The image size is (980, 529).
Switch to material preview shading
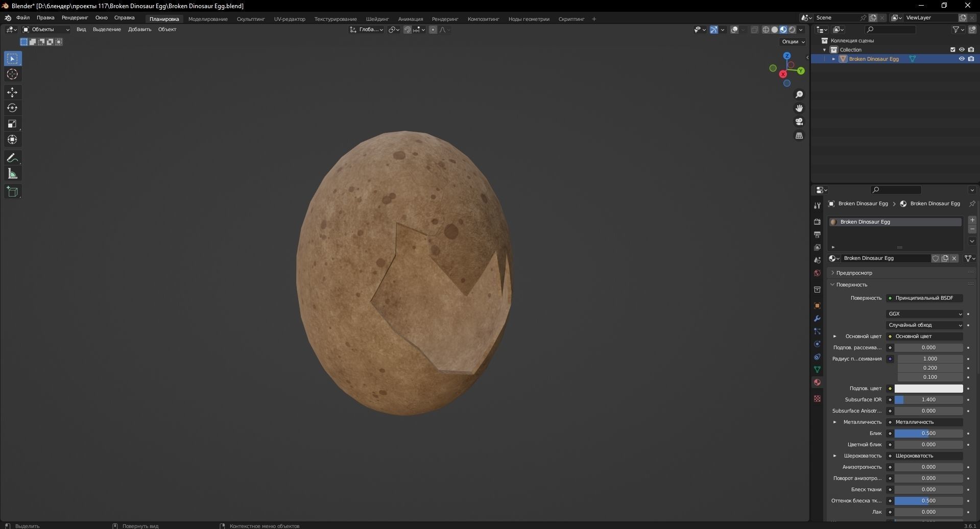[x=783, y=30]
